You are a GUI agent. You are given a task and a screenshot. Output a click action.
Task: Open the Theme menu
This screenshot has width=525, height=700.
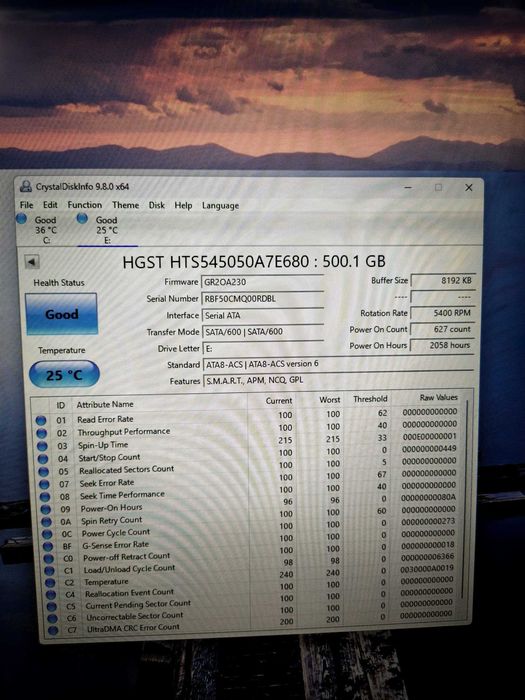coord(125,205)
